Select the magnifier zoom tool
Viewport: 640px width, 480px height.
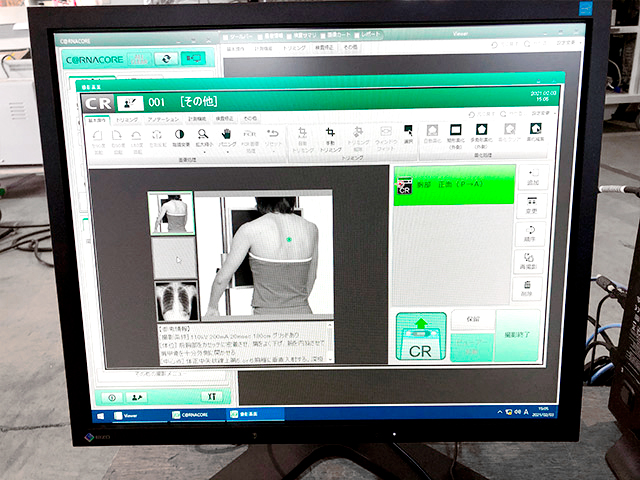[202, 134]
